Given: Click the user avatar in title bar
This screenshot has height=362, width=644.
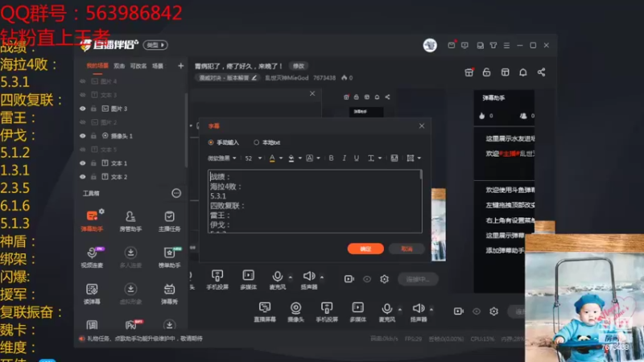Looking at the screenshot, I should (430, 45).
